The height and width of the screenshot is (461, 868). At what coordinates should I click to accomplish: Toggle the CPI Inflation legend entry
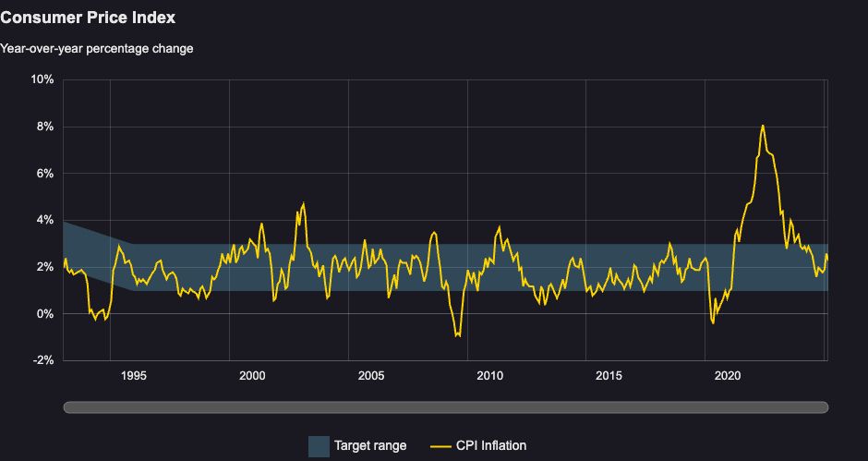pyautogui.click(x=478, y=446)
